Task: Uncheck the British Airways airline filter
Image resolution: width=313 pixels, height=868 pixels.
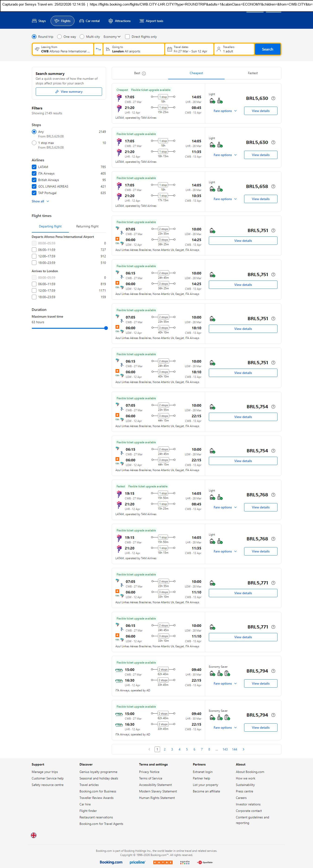Action: click(34, 180)
